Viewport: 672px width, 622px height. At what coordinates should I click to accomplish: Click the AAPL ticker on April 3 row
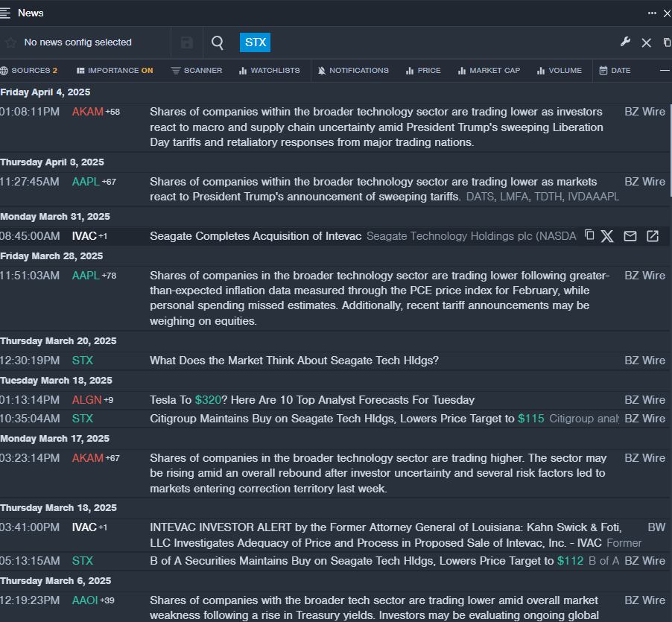click(86, 182)
